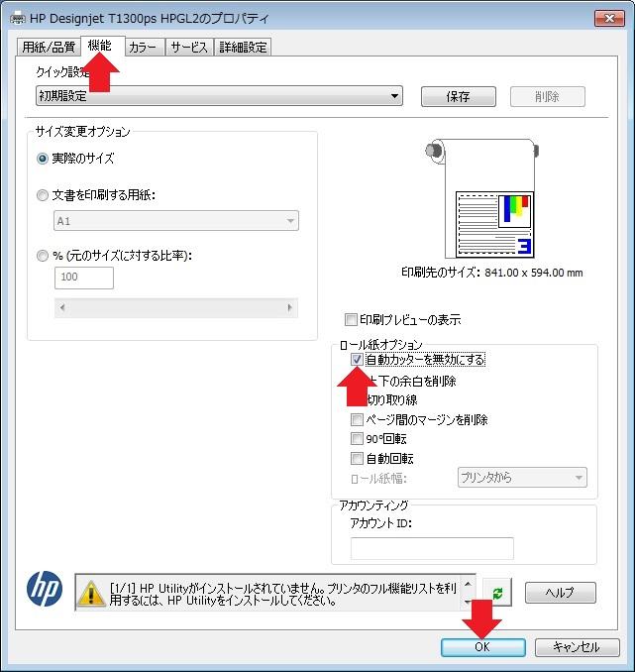Click the scale percentage slider track

(x=176, y=307)
